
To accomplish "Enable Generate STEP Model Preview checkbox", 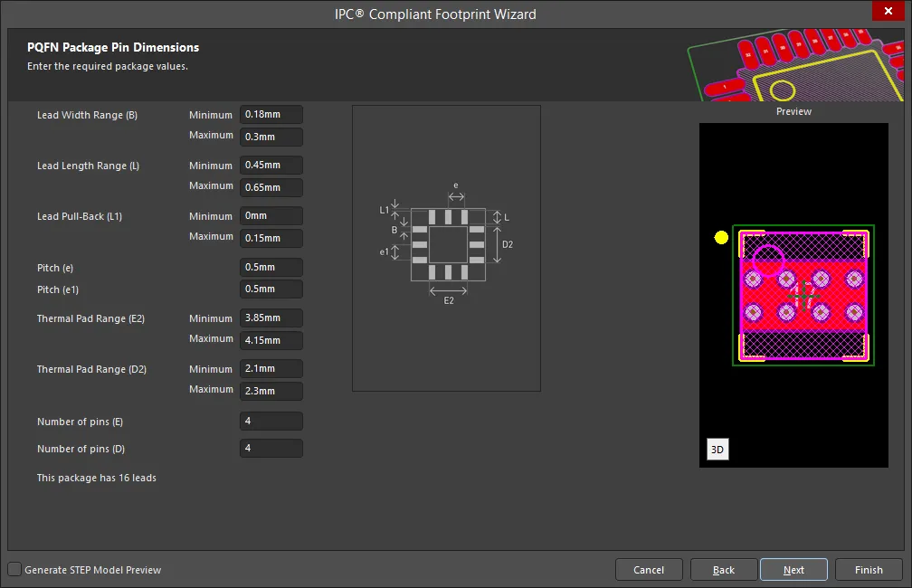I will (x=14, y=569).
